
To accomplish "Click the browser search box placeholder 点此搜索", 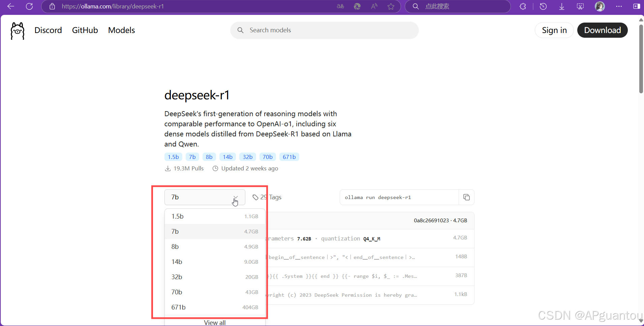I will pos(437,6).
